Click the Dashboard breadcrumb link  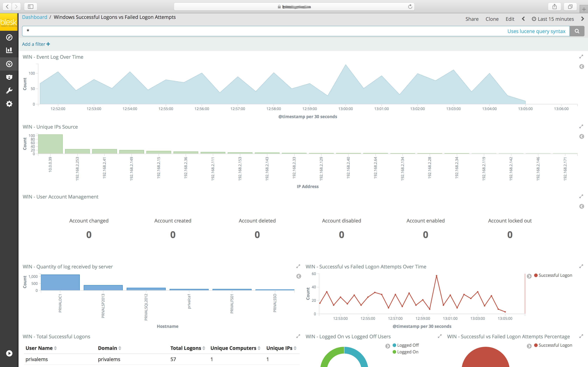[34, 17]
